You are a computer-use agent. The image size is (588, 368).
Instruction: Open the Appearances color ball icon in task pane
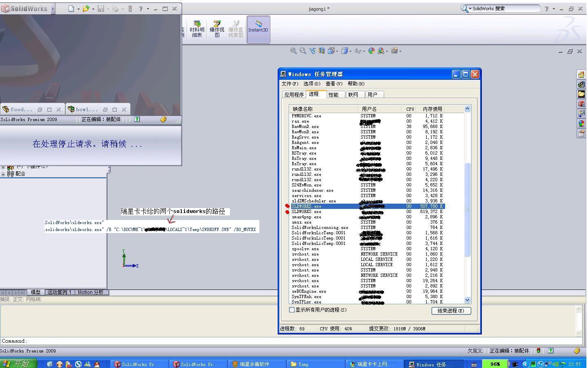click(581, 123)
